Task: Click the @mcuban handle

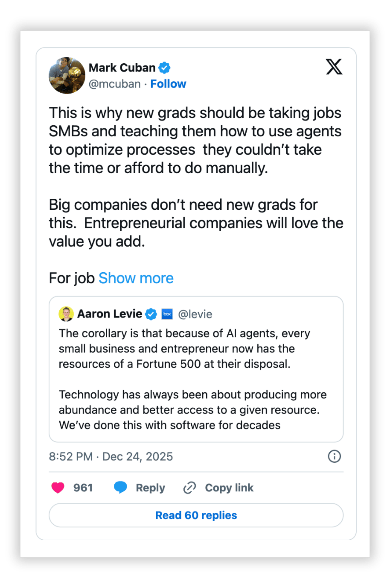Action: click(115, 84)
